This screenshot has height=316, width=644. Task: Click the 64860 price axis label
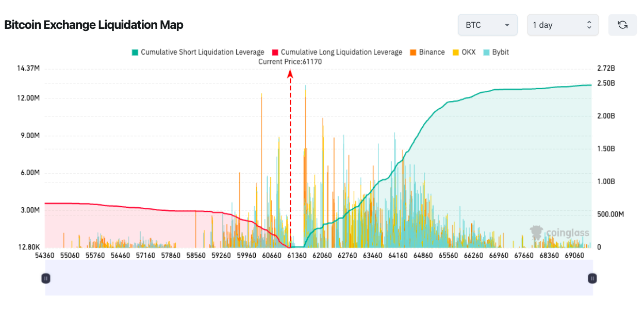click(x=423, y=256)
